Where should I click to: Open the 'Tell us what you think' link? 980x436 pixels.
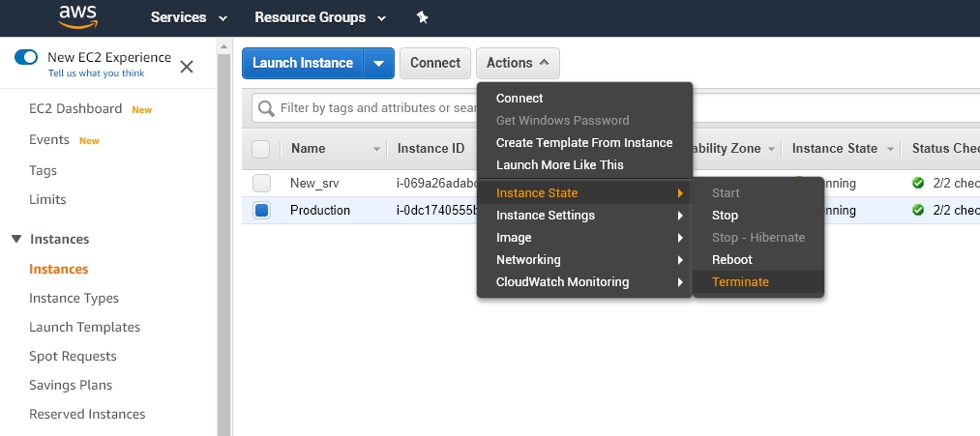(96, 73)
